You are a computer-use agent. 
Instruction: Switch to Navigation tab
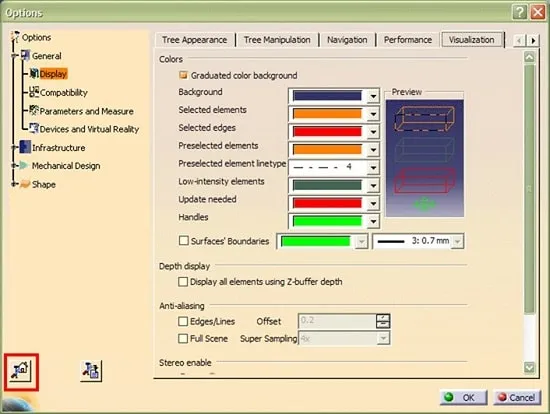pyautogui.click(x=347, y=40)
